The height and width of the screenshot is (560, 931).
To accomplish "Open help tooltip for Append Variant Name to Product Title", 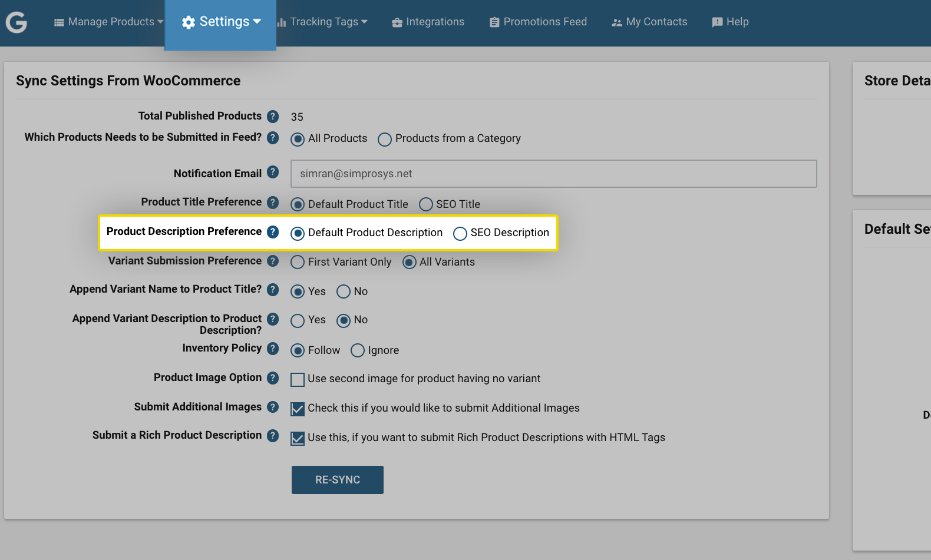I will [x=273, y=289].
